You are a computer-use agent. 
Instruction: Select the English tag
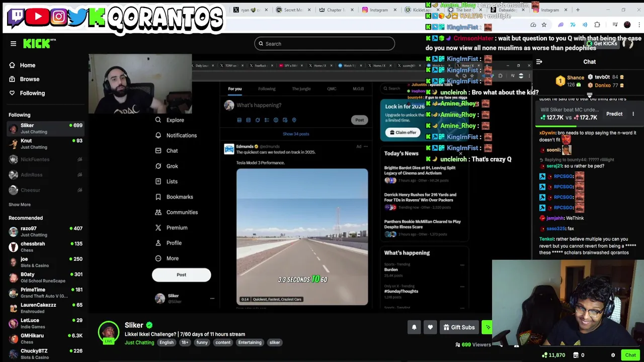click(167, 343)
